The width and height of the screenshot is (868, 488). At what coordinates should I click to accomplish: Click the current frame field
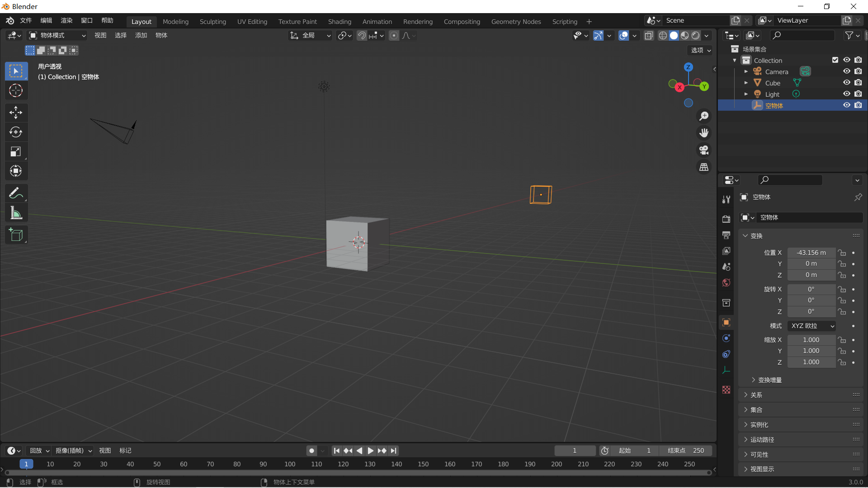coord(575,450)
